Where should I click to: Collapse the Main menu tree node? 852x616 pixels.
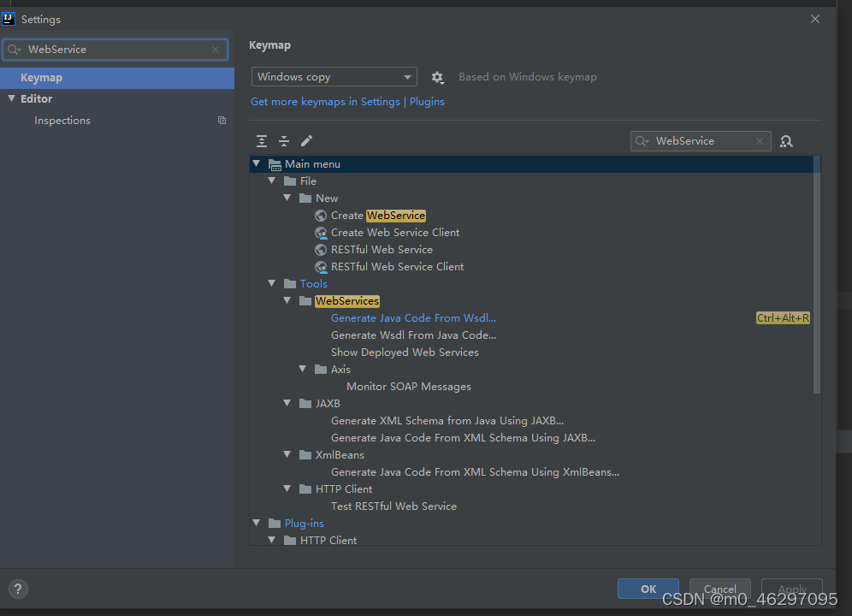coord(257,163)
